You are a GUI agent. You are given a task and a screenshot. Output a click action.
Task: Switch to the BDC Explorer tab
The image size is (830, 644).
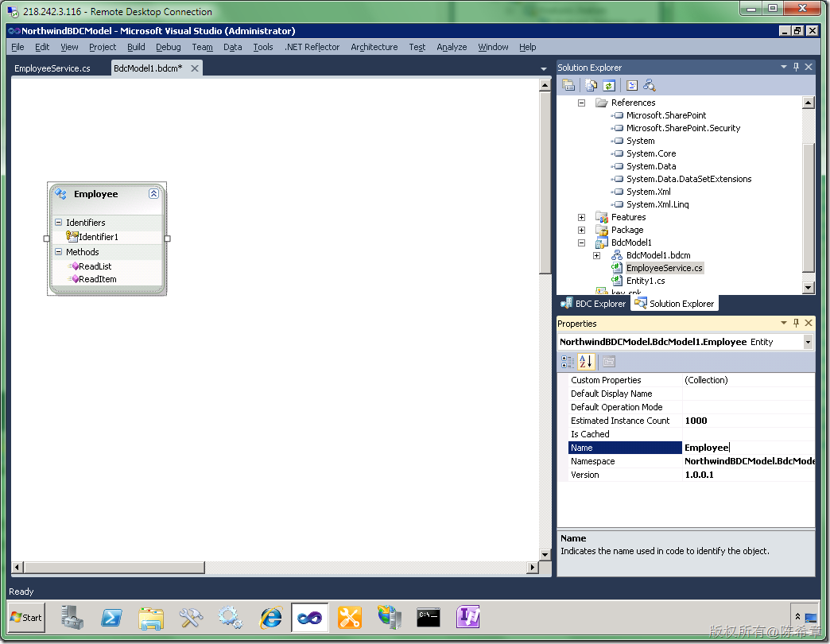[x=593, y=303]
